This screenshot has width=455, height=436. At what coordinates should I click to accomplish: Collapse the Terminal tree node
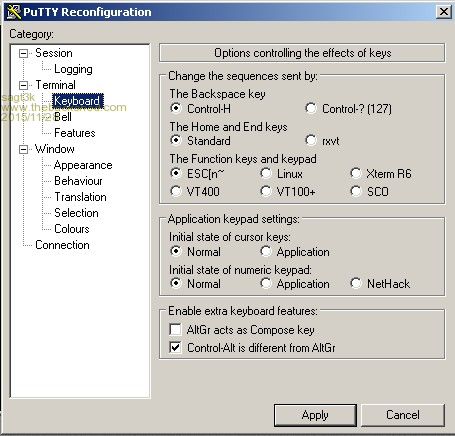(x=23, y=85)
